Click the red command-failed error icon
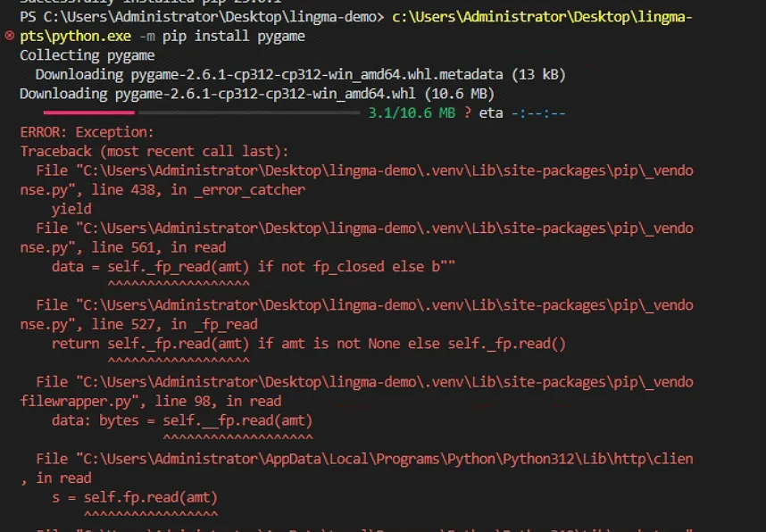766x532 pixels. tap(9, 36)
